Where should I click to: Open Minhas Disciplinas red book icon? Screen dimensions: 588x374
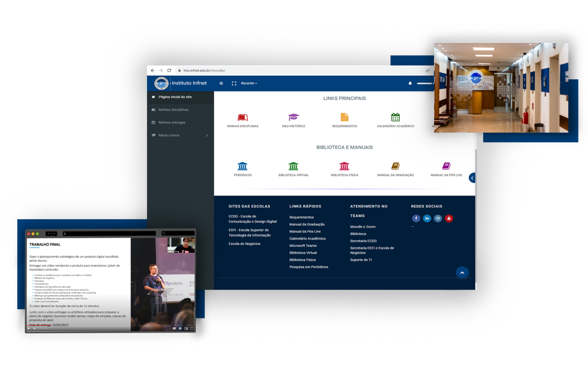point(243,117)
